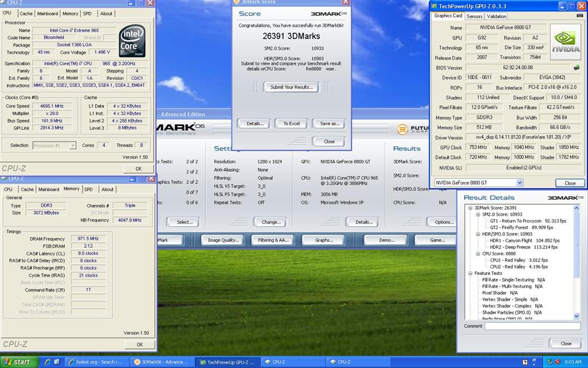Click the second quick launch icon beside Internet Explorer
This screenshot has width=588, height=368.
[57, 362]
